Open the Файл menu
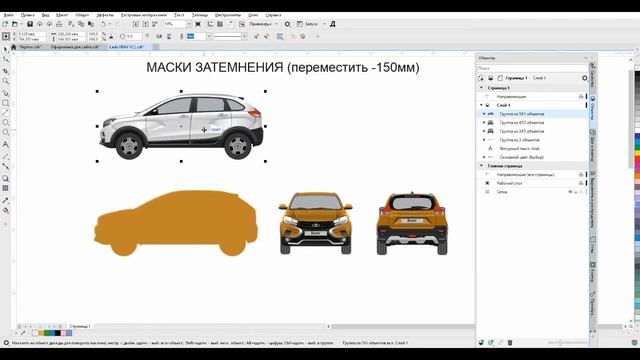 point(8,15)
